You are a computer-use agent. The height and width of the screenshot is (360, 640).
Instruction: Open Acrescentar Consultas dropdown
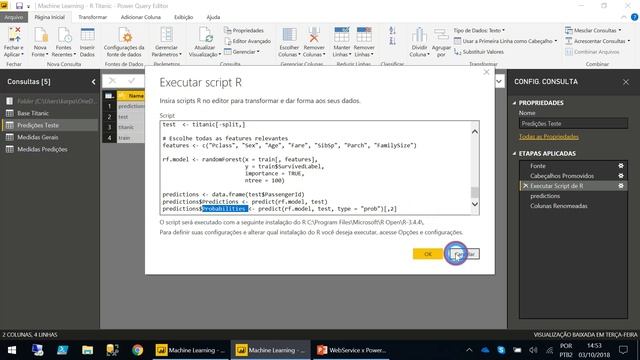point(598,41)
